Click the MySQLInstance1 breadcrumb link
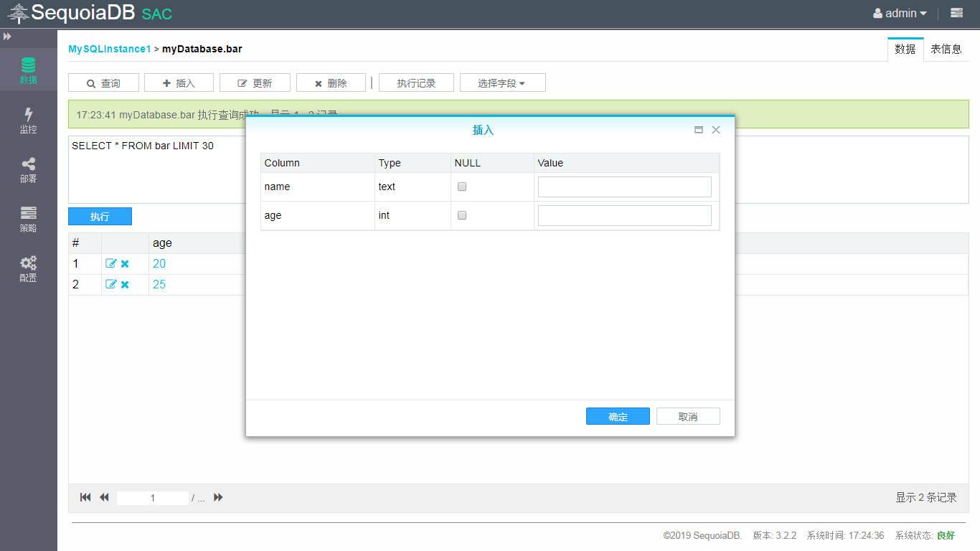This screenshot has width=980, height=551. coord(109,49)
